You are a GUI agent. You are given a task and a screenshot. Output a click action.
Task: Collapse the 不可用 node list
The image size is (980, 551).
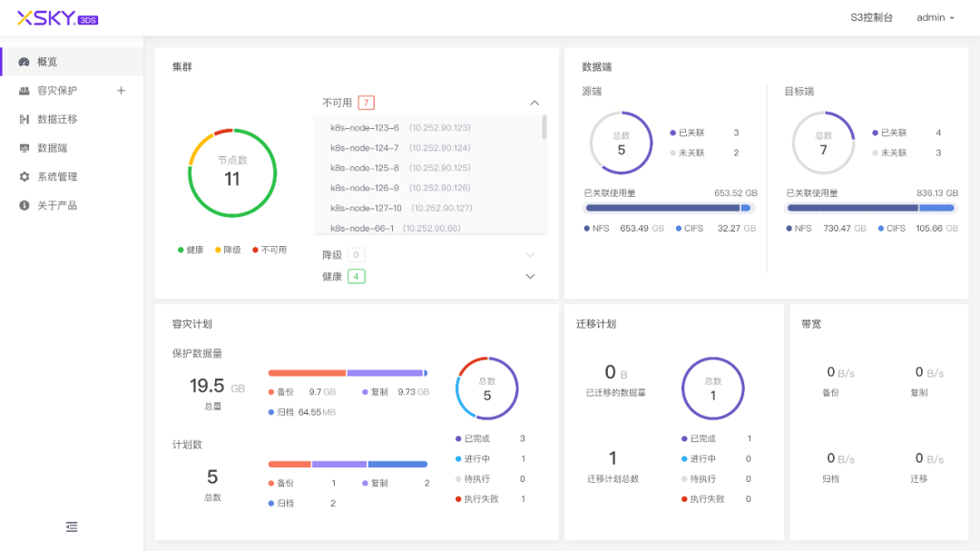click(534, 103)
